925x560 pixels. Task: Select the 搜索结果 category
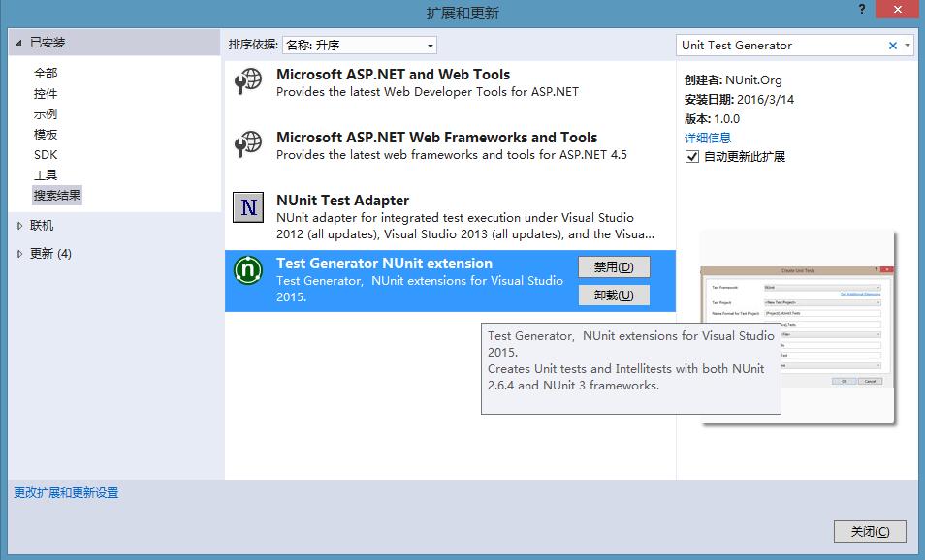point(56,195)
